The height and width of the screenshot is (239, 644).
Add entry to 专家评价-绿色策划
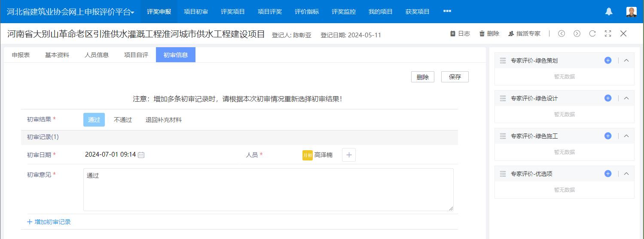pos(608,61)
